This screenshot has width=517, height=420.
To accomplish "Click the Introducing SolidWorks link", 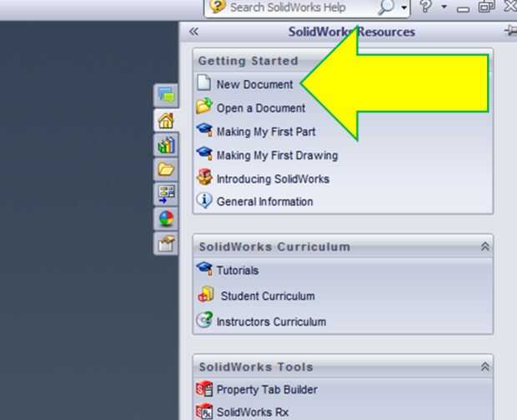I will pyautogui.click(x=273, y=179).
